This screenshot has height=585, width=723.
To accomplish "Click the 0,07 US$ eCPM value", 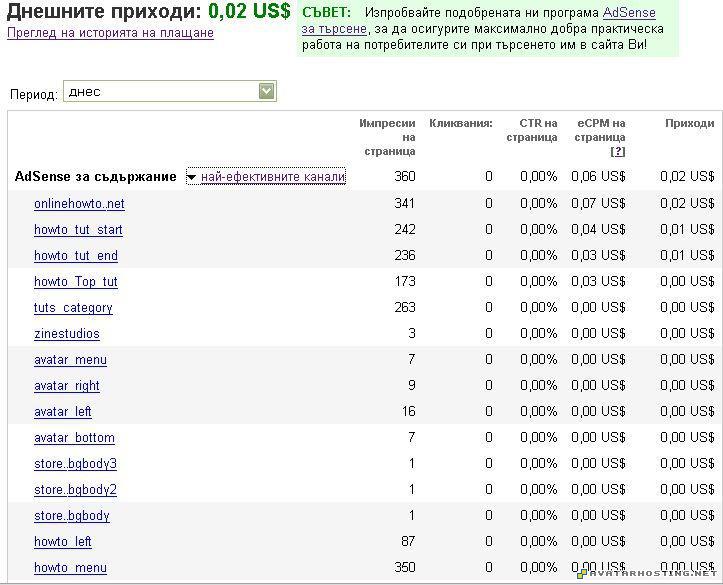I will (598, 204).
